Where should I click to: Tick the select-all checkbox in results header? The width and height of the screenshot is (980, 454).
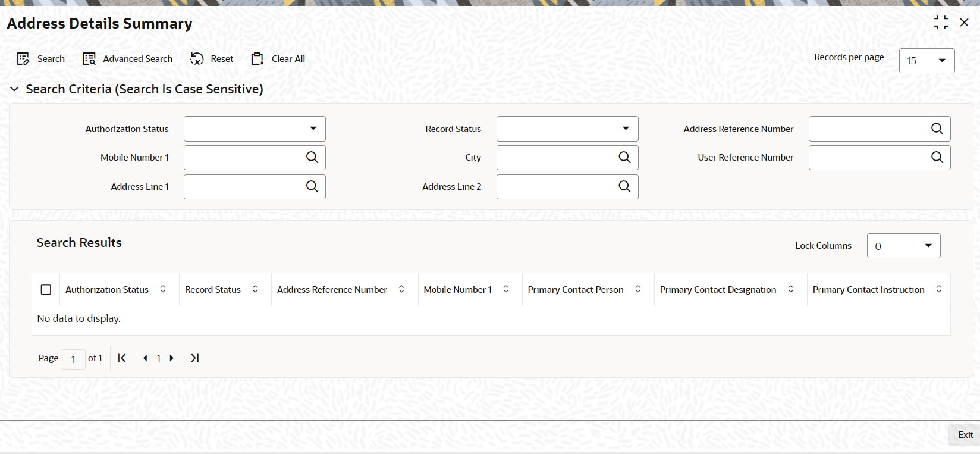[x=46, y=289]
